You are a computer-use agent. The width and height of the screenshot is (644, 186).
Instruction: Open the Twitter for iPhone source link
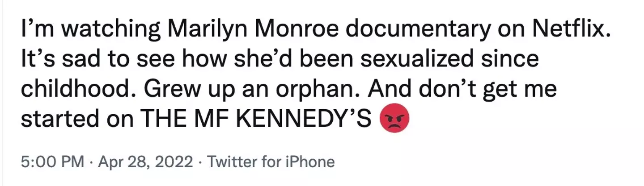(271, 161)
